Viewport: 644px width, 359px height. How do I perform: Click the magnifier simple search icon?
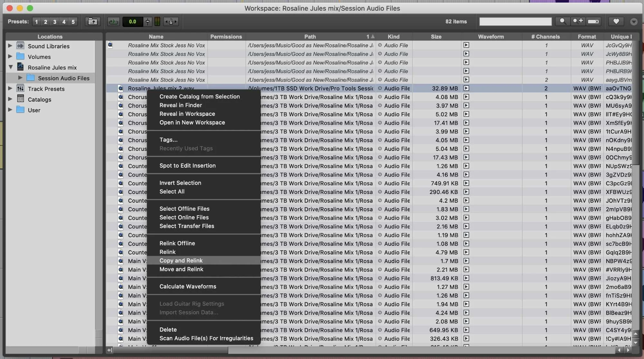coord(563,21)
